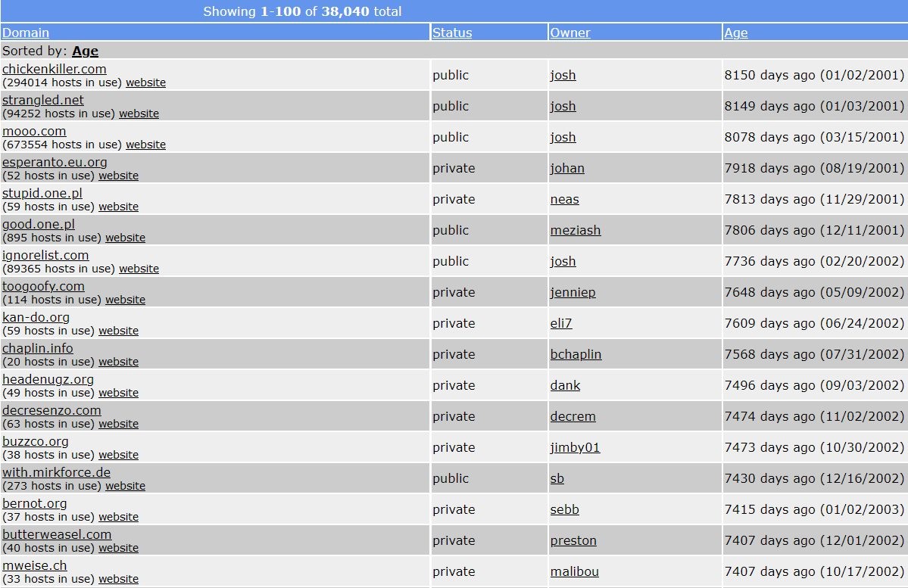Follow website link under toogoofy.com
The image size is (908, 588).
click(126, 300)
